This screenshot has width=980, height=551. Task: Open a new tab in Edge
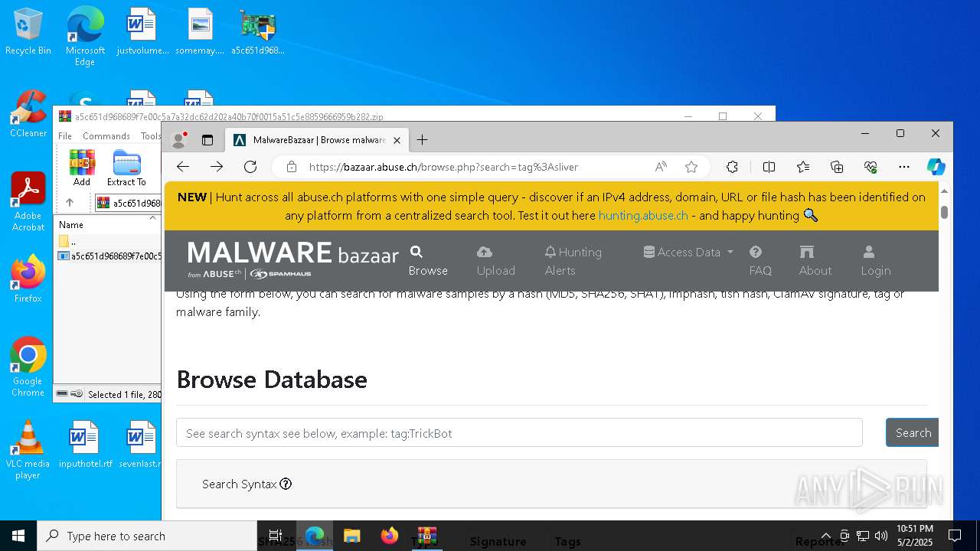coord(422,140)
